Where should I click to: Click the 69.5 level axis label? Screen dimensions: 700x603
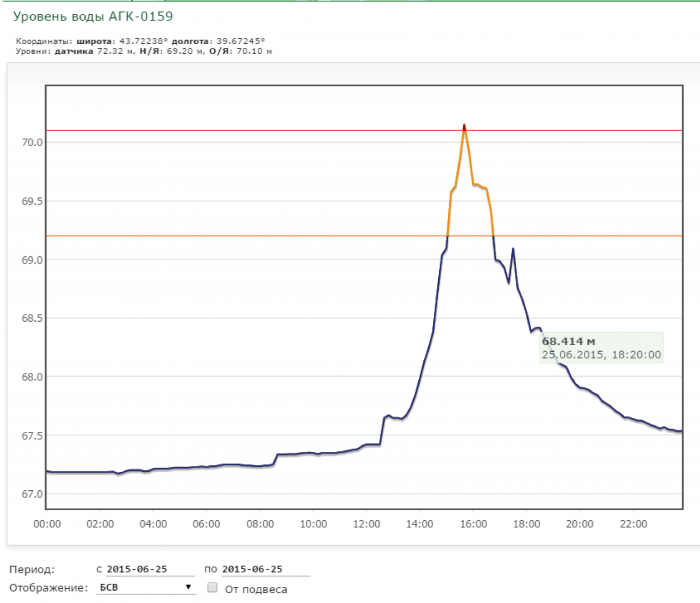pos(32,201)
